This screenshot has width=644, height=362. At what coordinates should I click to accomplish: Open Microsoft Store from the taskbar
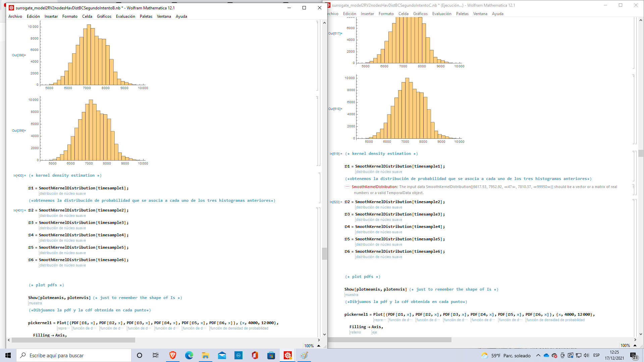pos(271,355)
